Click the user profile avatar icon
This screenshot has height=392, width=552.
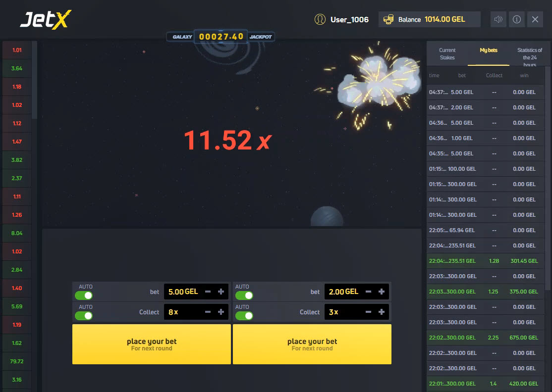320,19
